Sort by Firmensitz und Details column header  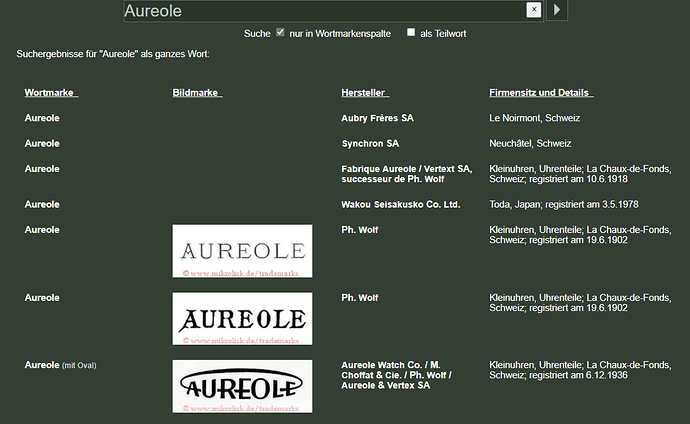coord(541,93)
